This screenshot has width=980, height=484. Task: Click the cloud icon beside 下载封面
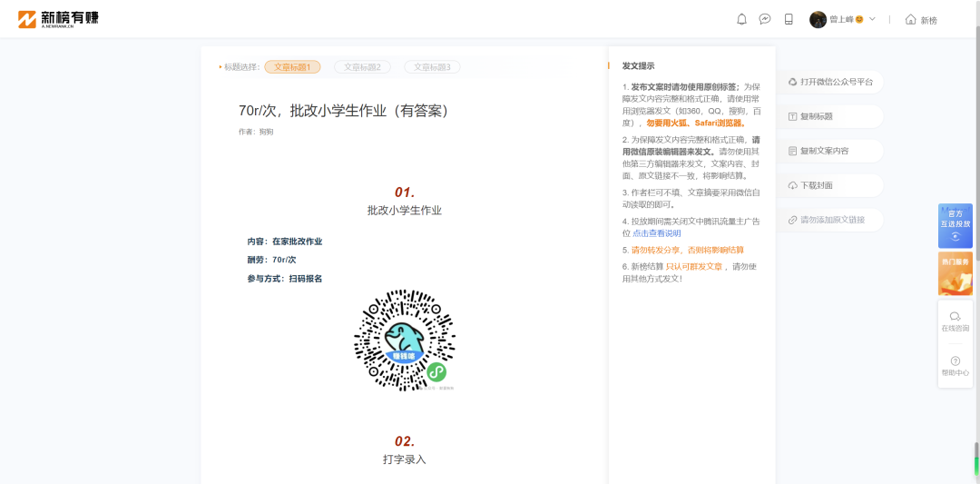coord(792,186)
